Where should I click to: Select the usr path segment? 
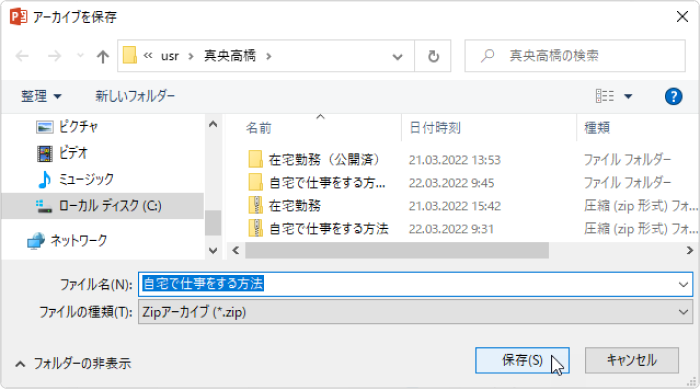[x=170, y=56]
